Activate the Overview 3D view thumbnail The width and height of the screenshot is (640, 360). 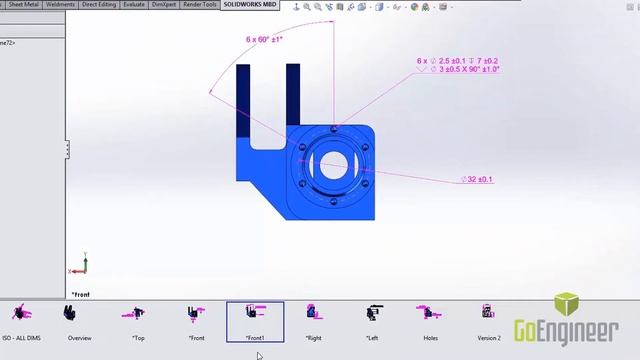[80, 322]
